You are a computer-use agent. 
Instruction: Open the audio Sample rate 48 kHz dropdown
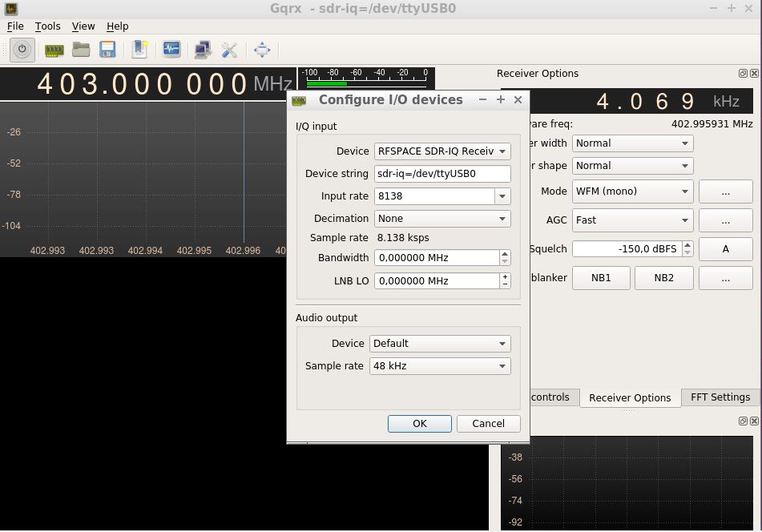pyautogui.click(x=440, y=366)
